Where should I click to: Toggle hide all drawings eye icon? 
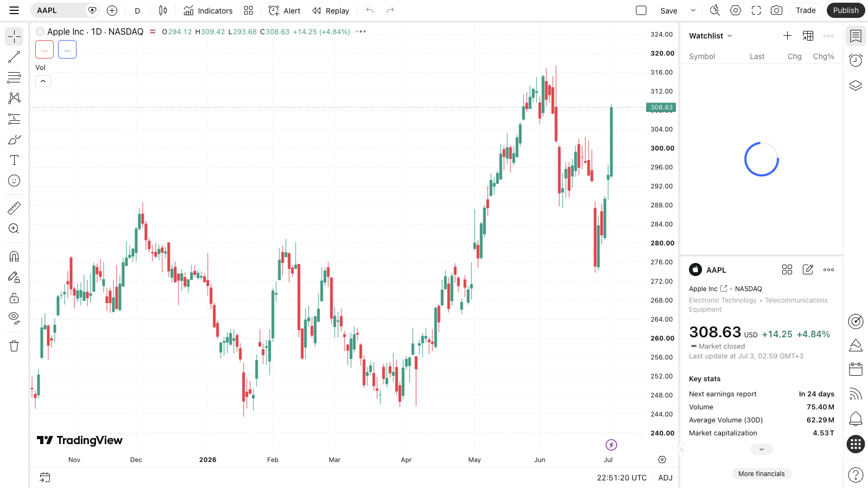tap(14, 318)
